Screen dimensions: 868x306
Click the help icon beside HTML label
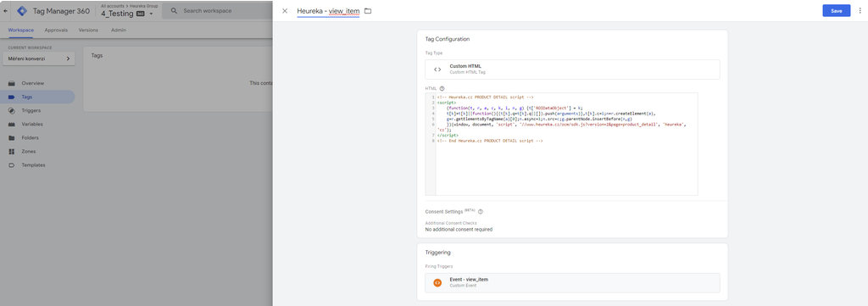pos(442,88)
